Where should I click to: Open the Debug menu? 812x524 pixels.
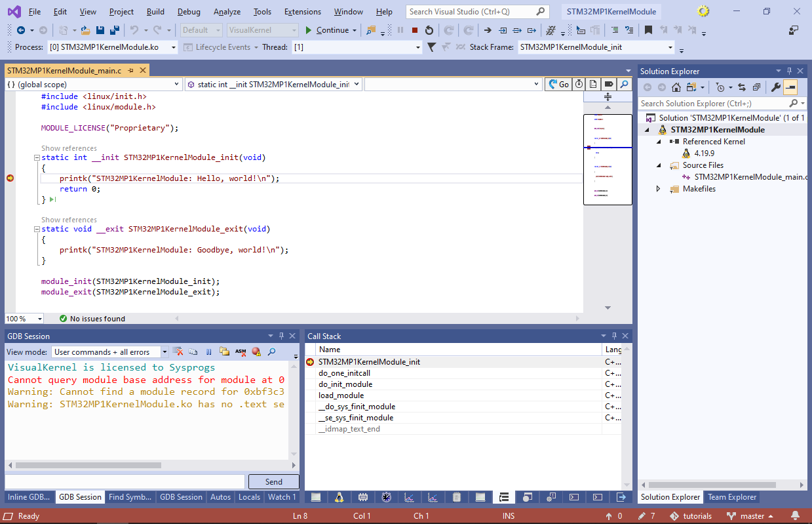click(x=189, y=12)
